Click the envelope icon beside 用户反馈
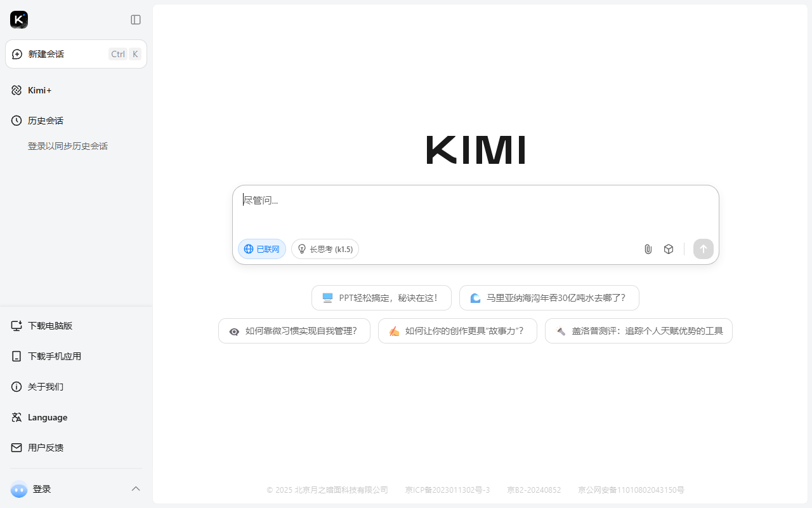This screenshot has height=508, width=812. [16, 448]
